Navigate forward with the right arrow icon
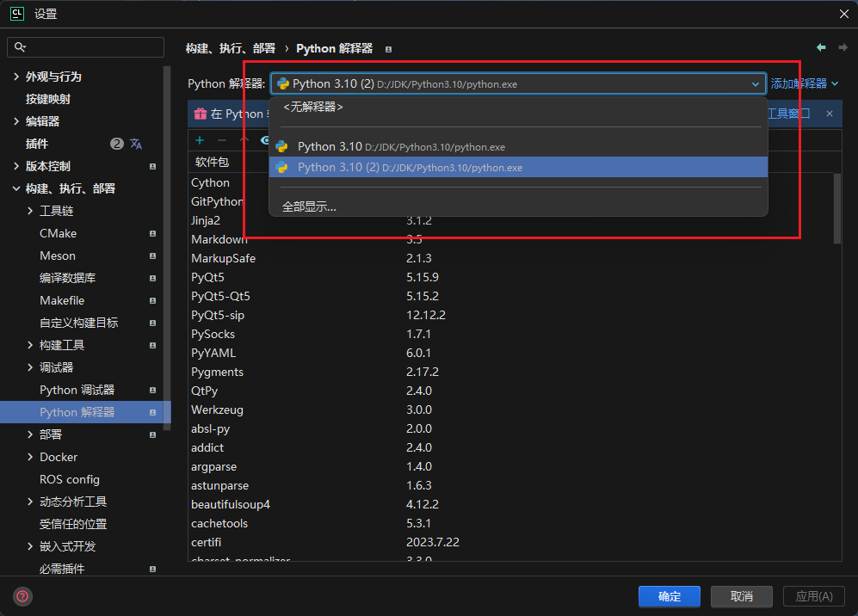This screenshot has width=858, height=616. [843, 47]
